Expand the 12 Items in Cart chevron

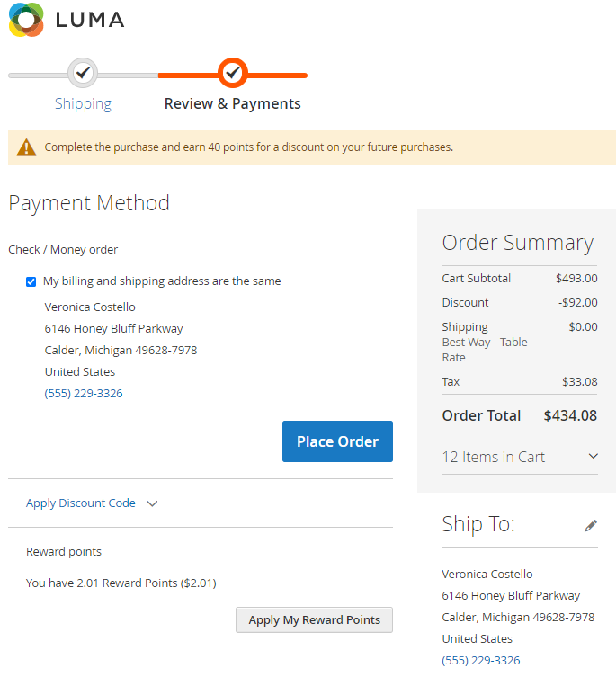[593, 457]
